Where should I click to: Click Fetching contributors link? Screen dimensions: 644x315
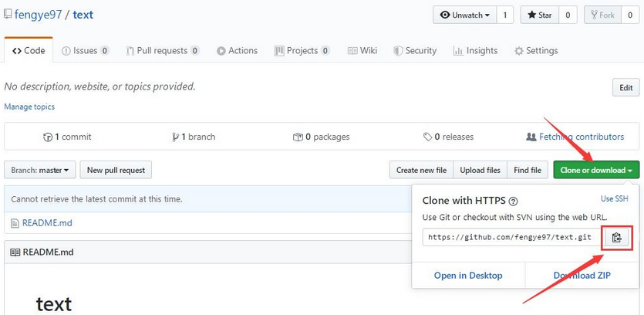point(582,137)
